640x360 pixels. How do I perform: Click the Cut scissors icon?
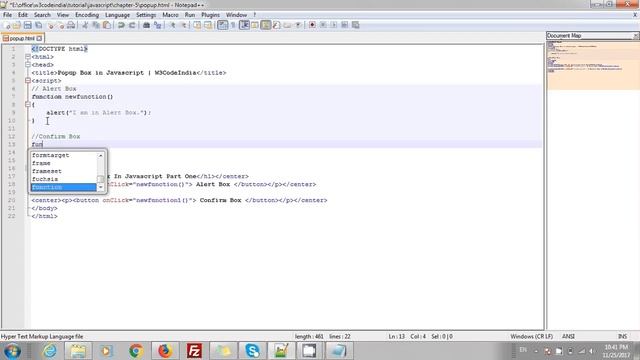point(85,25)
